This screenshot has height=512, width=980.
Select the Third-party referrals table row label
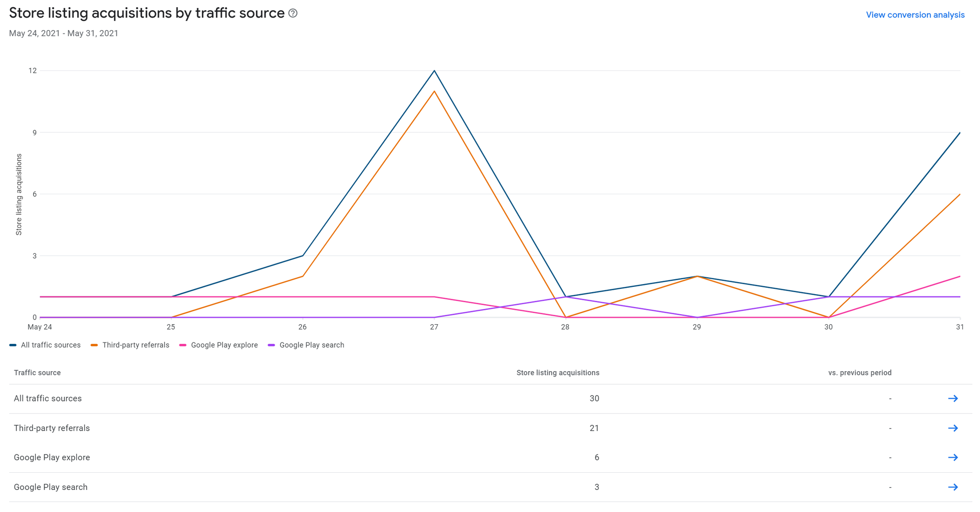52,428
